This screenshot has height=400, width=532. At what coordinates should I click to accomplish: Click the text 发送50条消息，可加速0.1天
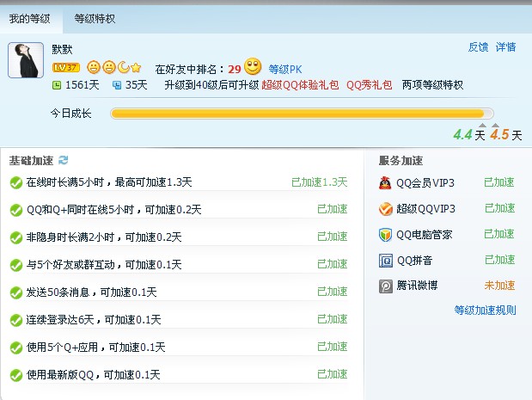coord(92,292)
